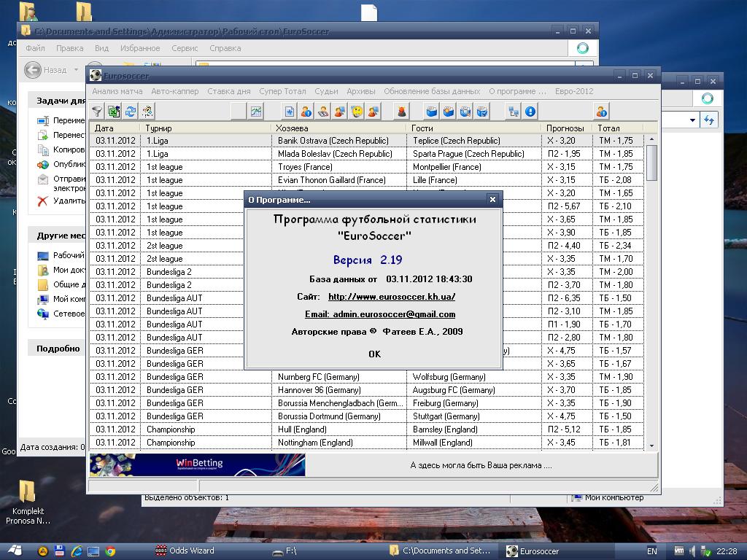Click the Подробно panel header in Explorer
Viewport: 747px width, 560px height.
tap(58, 349)
